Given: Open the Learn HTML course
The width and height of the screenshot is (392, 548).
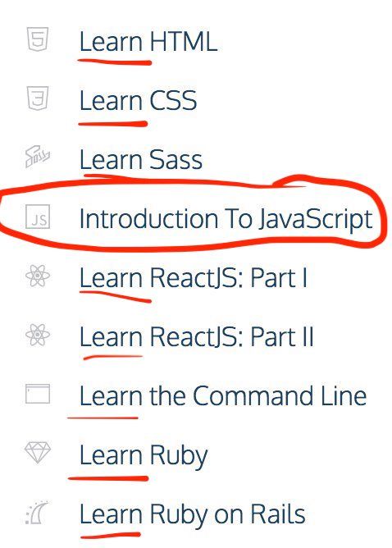Looking at the screenshot, I should point(148,42).
